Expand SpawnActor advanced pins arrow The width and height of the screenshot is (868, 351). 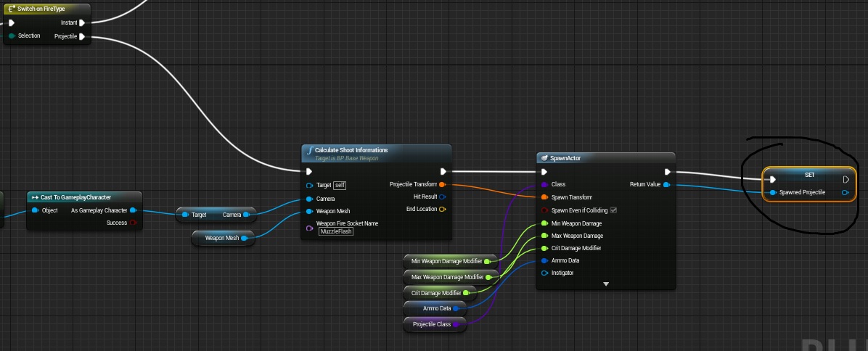coord(605,284)
